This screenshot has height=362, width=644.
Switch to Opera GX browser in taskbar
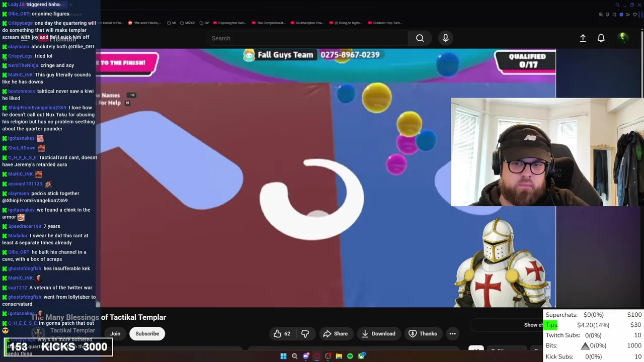coord(317,356)
